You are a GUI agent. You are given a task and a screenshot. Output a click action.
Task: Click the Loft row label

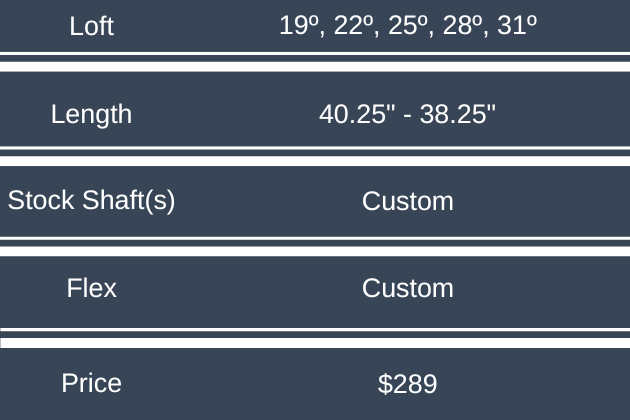[x=92, y=26]
